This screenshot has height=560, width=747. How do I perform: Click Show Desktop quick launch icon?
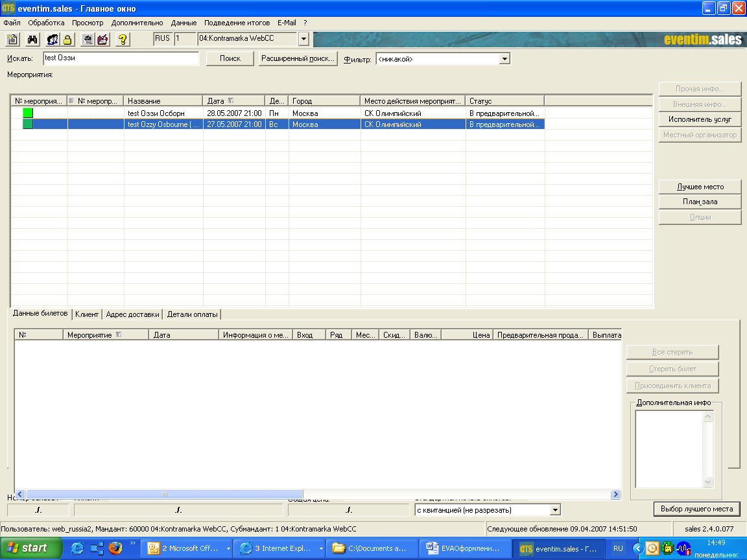click(x=97, y=548)
